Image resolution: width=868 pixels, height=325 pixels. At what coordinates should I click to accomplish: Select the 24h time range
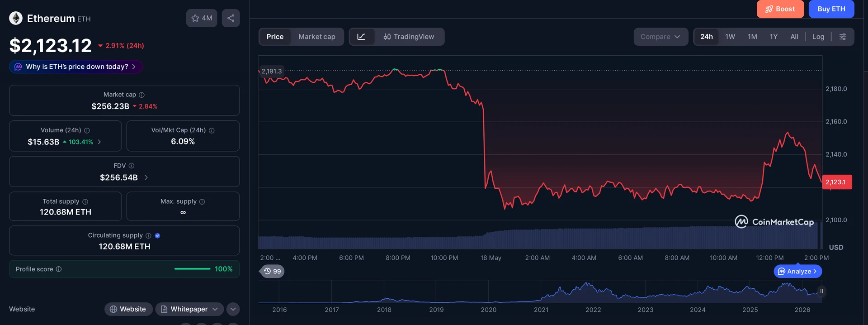point(707,37)
